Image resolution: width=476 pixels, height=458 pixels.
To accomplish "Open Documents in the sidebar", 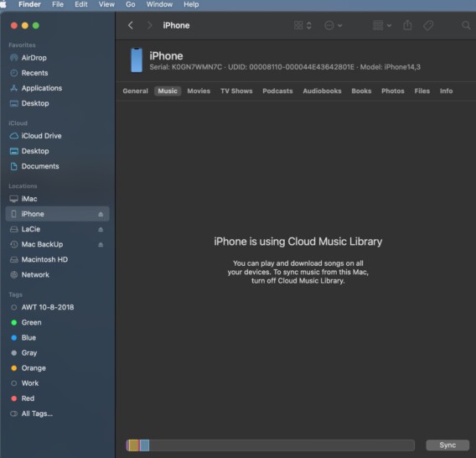I will (x=57, y=166).
